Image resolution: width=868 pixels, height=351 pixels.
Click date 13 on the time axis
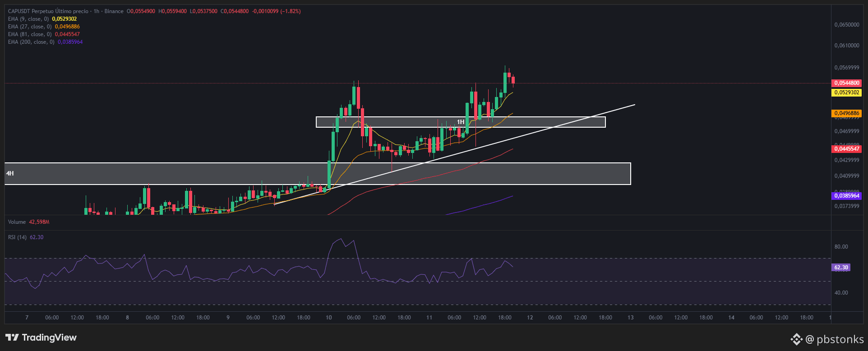[631, 318]
